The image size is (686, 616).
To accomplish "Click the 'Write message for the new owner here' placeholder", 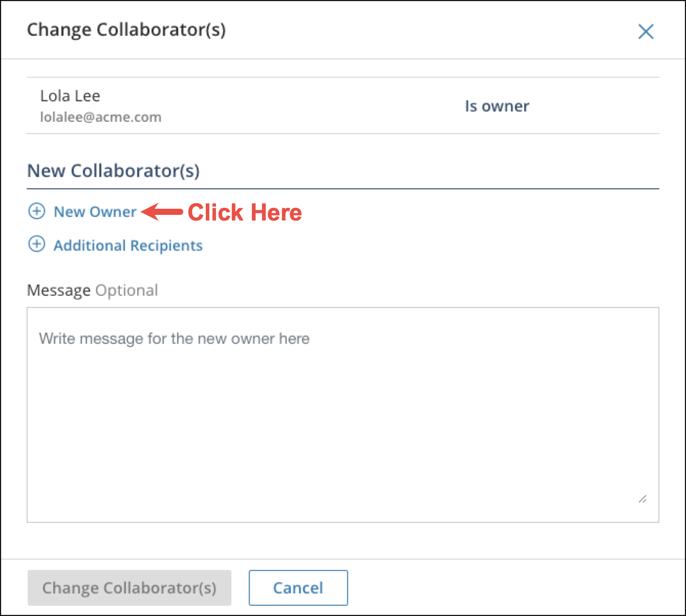I will [174, 339].
